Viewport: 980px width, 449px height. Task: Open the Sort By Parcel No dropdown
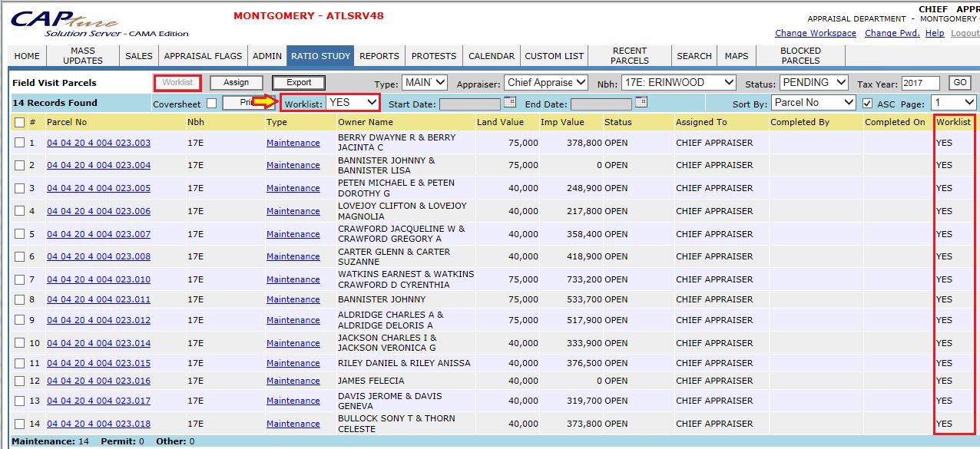pos(813,102)
